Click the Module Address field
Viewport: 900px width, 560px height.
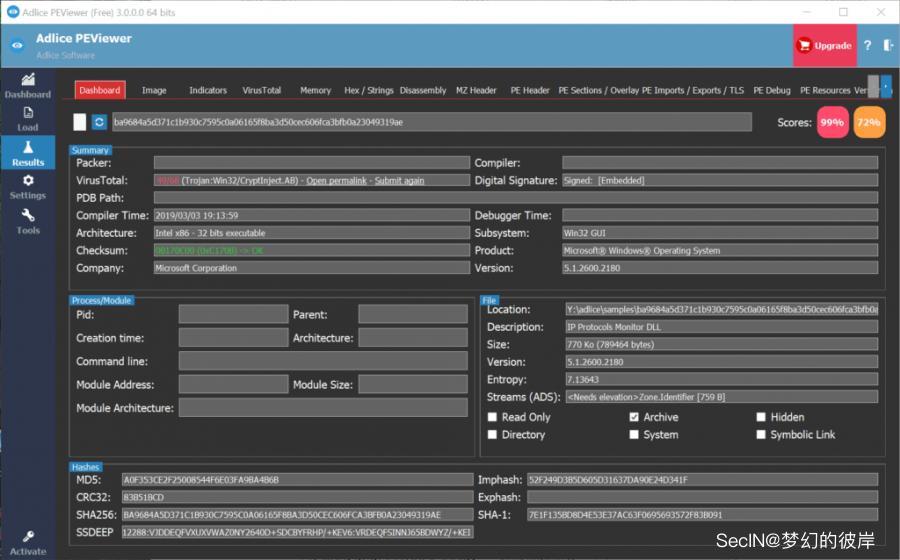click(x=233, y=384)
